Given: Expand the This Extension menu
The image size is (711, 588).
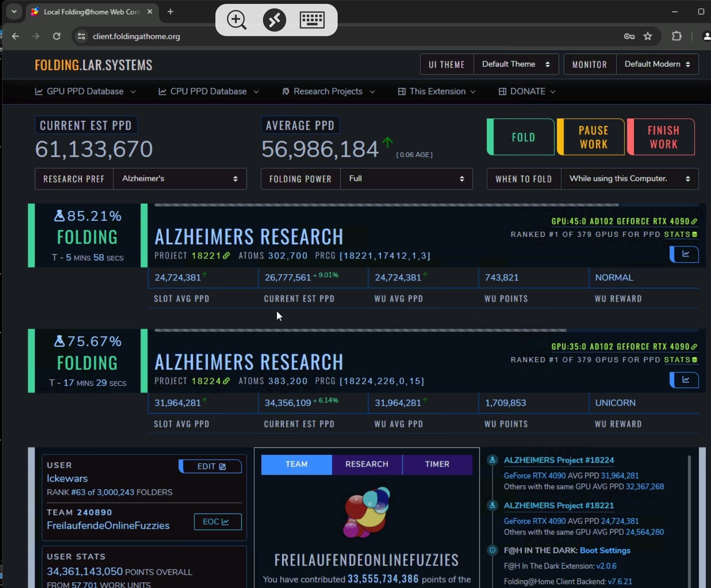Looking at the screenshot, I should coord(437,91).
